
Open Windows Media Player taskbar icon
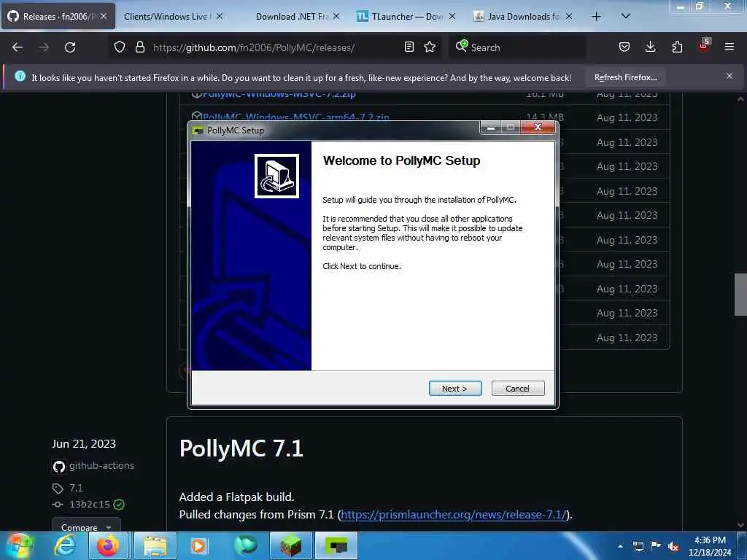tap(198, 545)
